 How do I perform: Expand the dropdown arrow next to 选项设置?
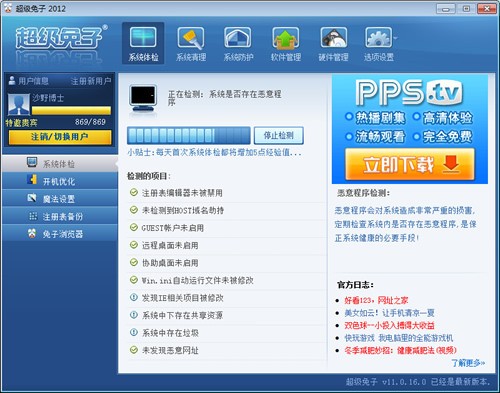pos(396,38)
